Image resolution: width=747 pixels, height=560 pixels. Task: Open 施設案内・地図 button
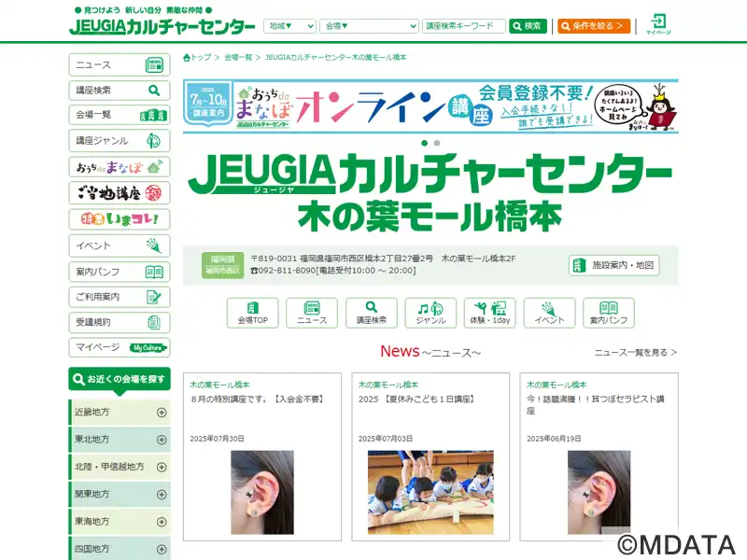[614, 265]
